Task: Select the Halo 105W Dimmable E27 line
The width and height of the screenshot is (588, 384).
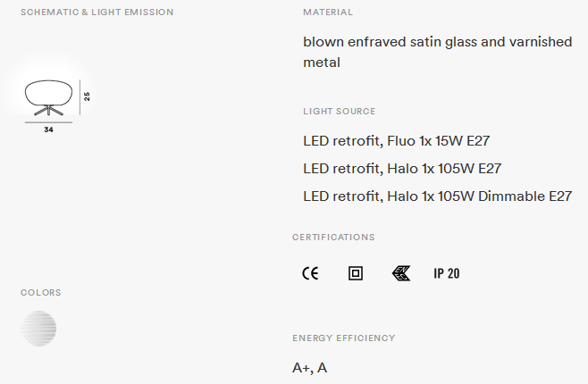Action: click(437, 196)
